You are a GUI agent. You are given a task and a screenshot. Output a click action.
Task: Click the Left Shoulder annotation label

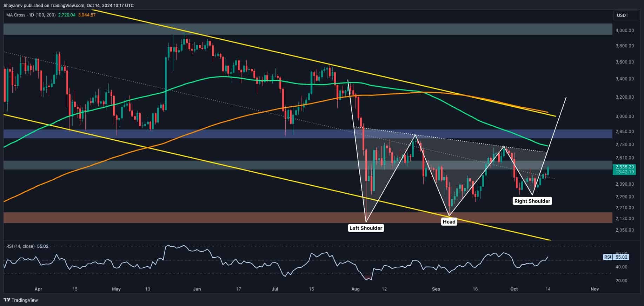coord(366,228)
